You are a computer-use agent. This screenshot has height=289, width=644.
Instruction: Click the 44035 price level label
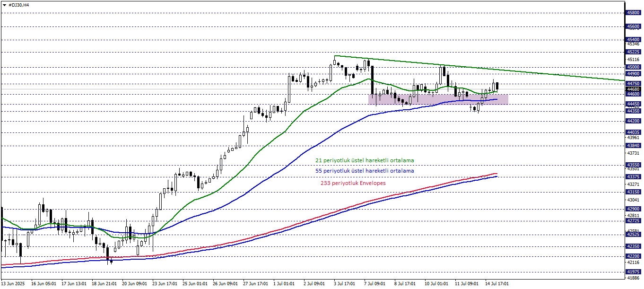pyautogui.click(x=633, y=132)
